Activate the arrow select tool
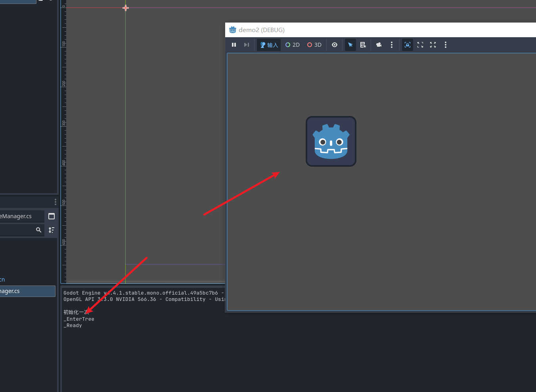 click(350, 45)
